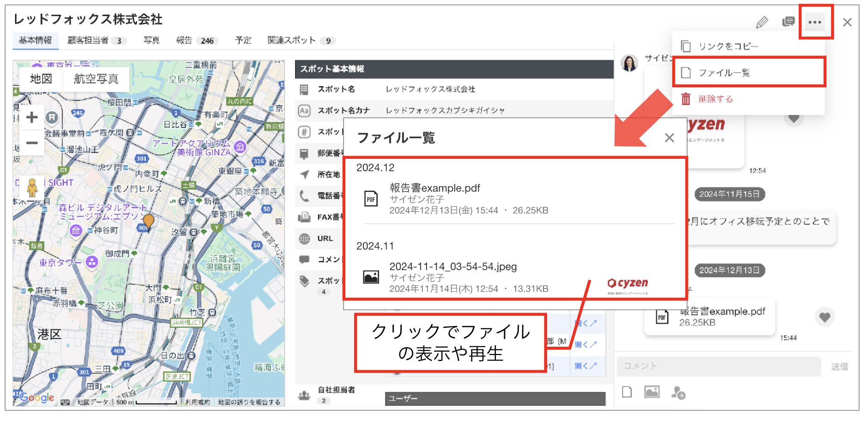Viewport: 868px width, 422px height.
Task: Click the first 開く link in the table
Action: point(585,323)
